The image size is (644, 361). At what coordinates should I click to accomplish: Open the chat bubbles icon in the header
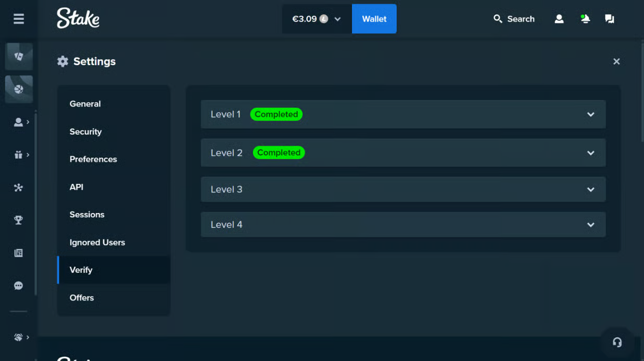click(x=609, y=19)
